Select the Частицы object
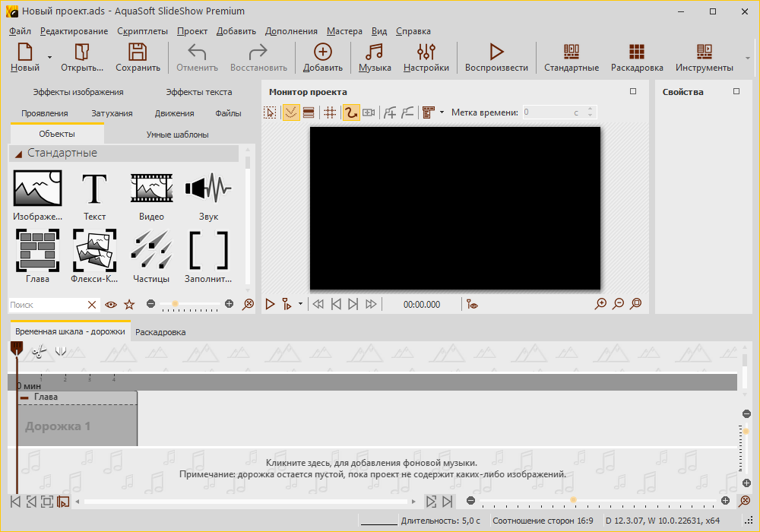The image size is (760, 532). click(152, 256)
